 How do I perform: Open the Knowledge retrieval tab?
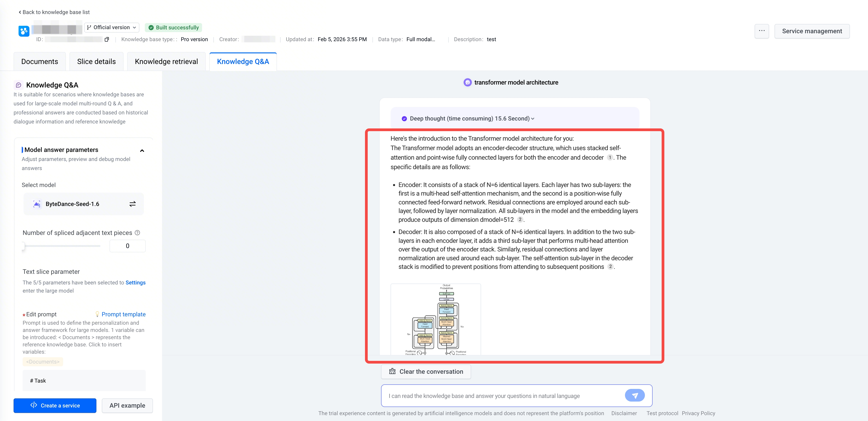[x=166, y=62]
